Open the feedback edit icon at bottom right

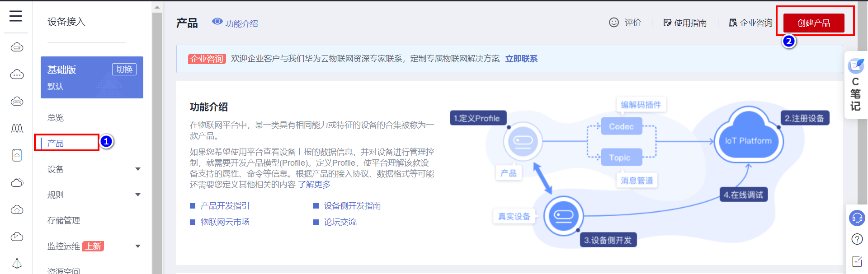coord(857,261)
